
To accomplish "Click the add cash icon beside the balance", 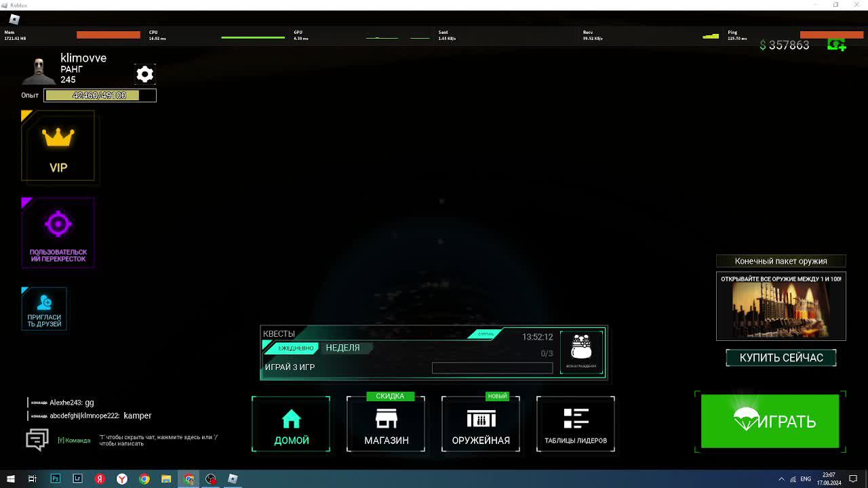I will tap(836, 45).
